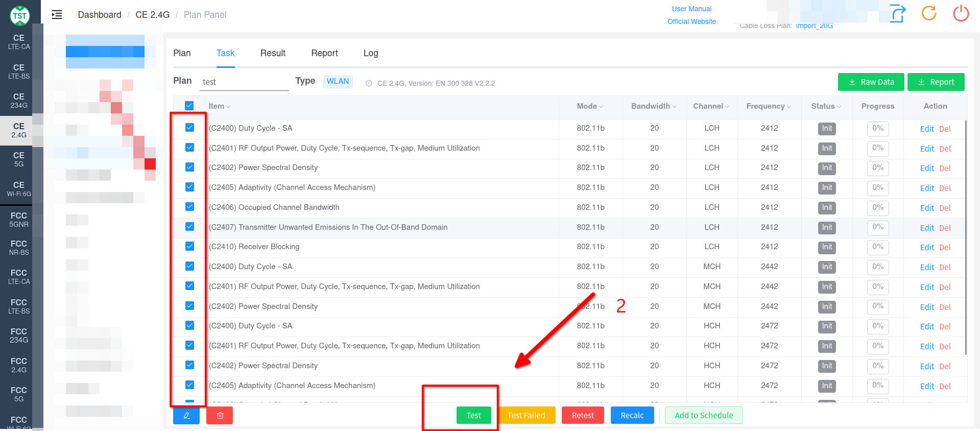Uncheck Receiver Blocking row checkbox
The image size is (980, 431).
189,246
